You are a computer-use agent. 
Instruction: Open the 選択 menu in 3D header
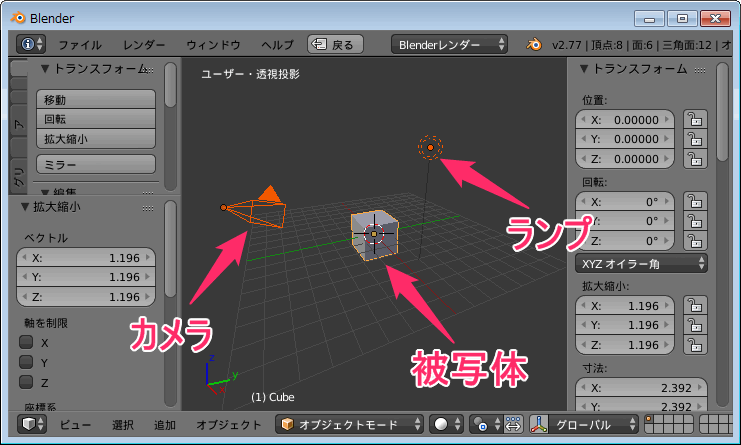coord(123,425)
